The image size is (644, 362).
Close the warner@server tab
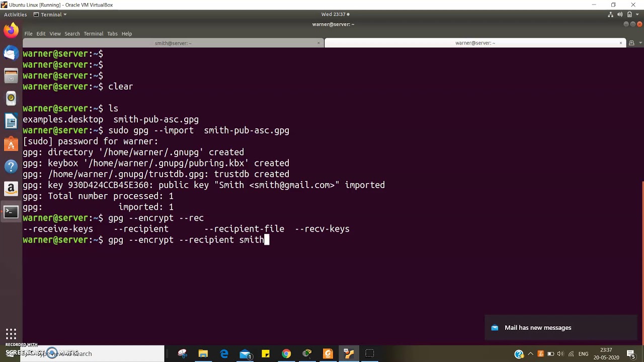pyautogui.click(x=621, y=43)
